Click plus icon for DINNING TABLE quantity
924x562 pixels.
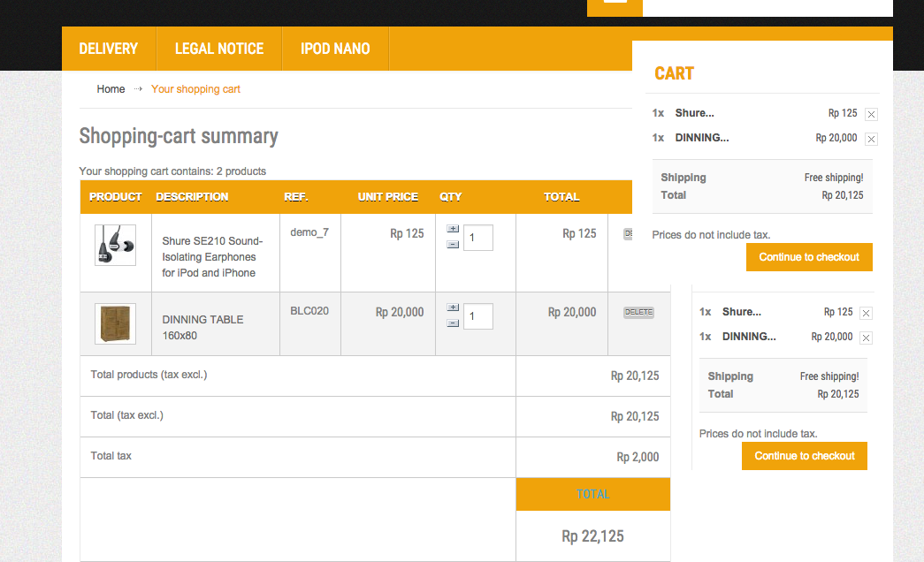[x=453, y=308]
